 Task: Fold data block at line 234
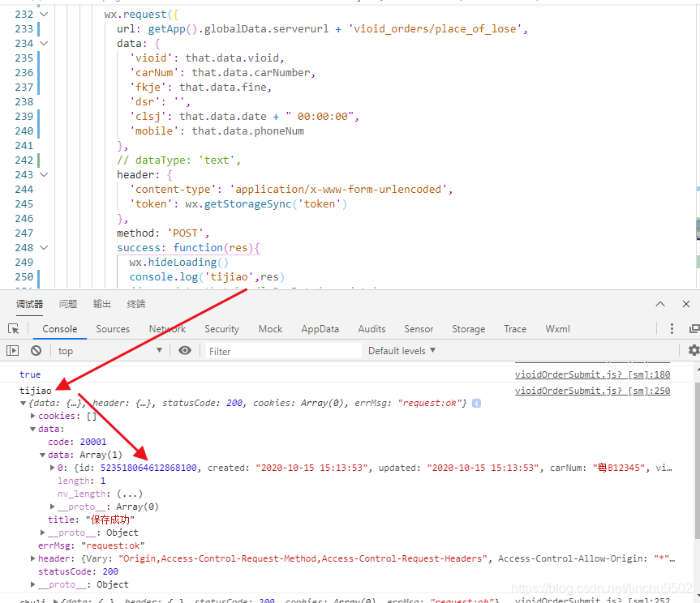[44, 43]
